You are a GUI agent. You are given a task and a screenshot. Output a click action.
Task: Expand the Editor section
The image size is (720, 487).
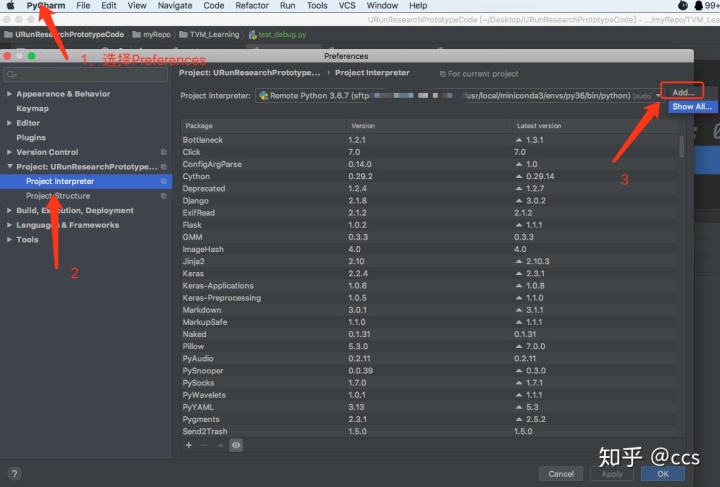pyautogui.click(x=9, y=123)
